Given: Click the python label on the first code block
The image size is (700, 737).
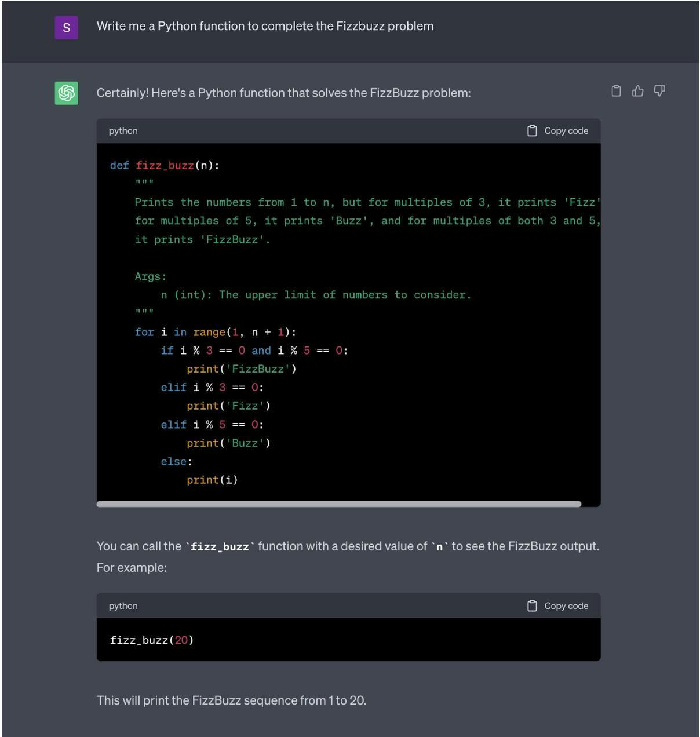Looking at the screenshot, I should [123, 131].
